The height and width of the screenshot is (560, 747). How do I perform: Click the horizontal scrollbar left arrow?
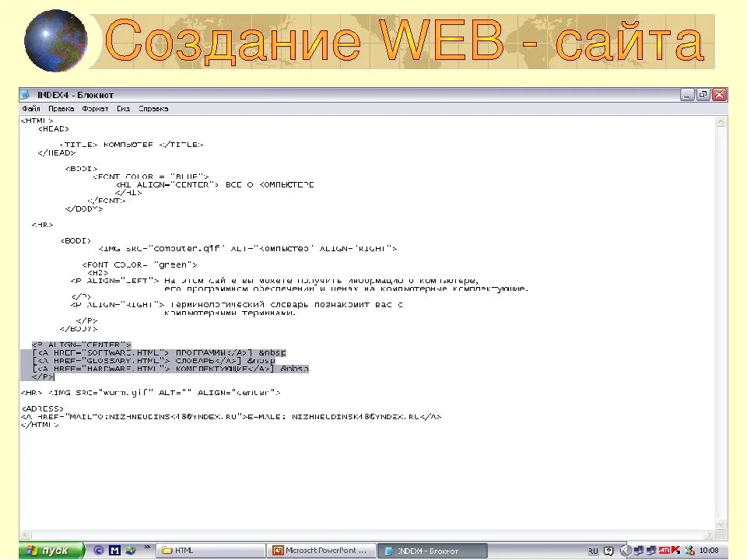(x=25, y=535)
